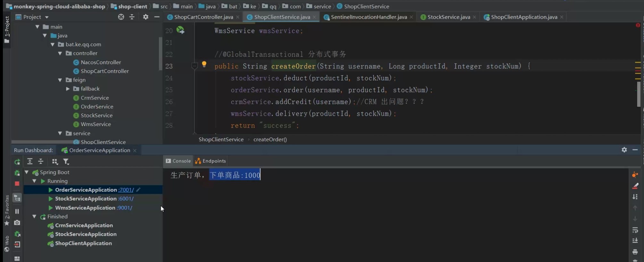
Task: Collapse the bat.ke.qq.com package
Action: click(53, 44)
